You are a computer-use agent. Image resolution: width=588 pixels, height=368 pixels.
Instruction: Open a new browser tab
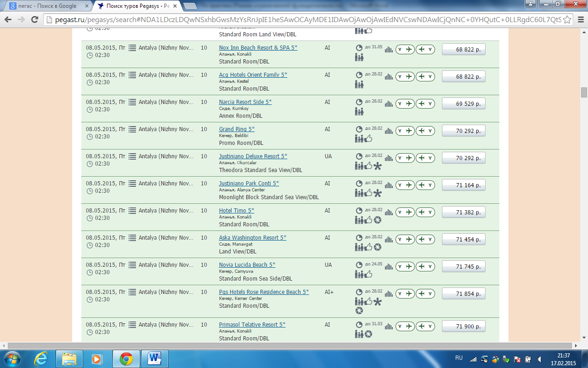(x=190, y=6)
